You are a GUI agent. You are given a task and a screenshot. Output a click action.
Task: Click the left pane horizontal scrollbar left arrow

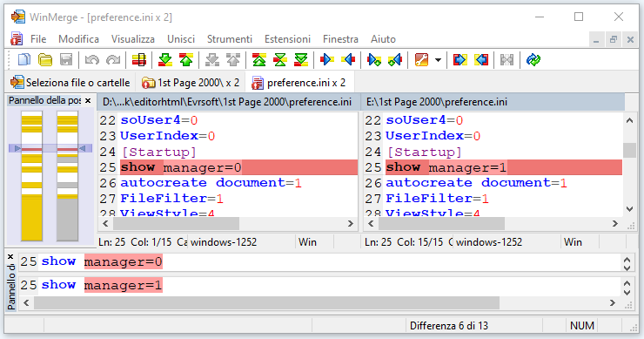pos(105,223)
